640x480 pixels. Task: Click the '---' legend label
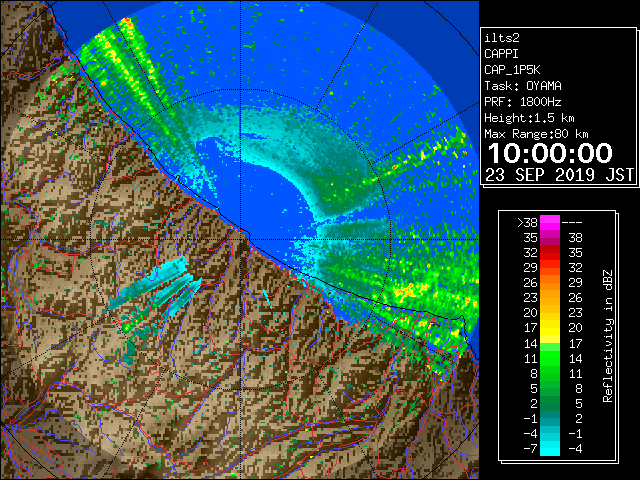click(572, 222)
